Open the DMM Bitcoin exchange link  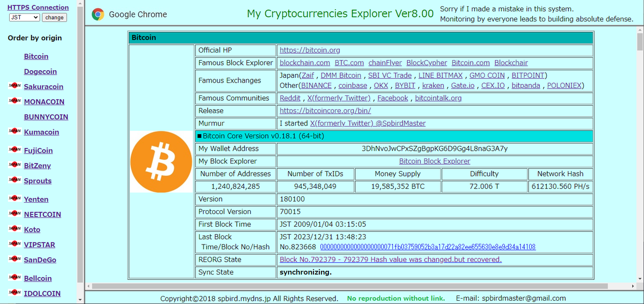[x=341, y=76]
